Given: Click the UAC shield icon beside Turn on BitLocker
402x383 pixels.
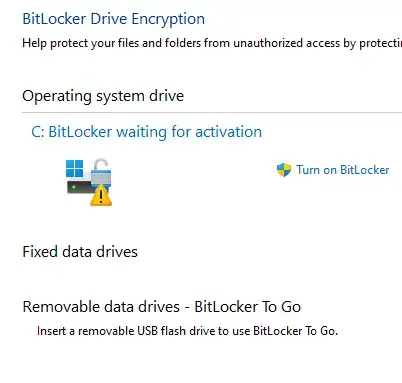Looking at the screenshot, I should [284, 170].
